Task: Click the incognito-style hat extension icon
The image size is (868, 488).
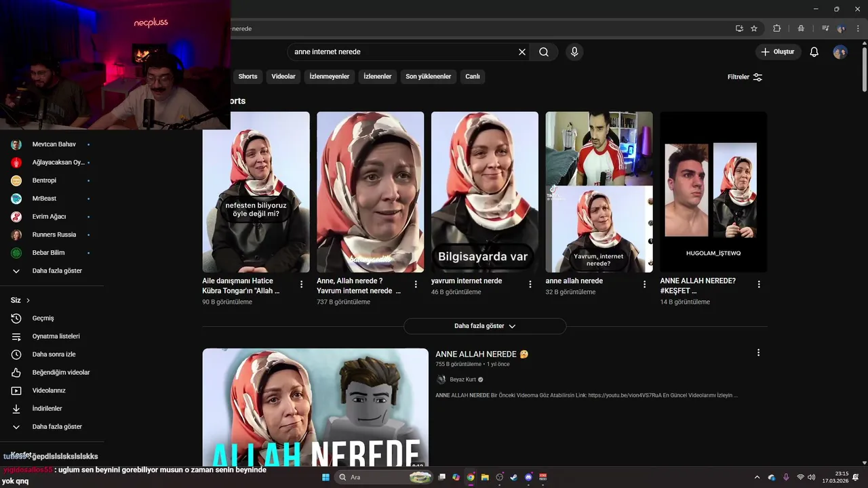Action: [801, 28]
